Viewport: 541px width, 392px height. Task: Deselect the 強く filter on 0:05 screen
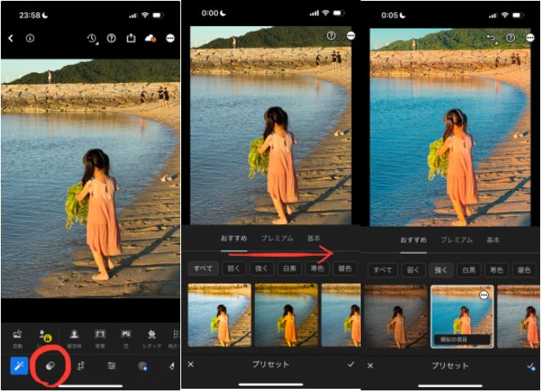coord(441,270)
